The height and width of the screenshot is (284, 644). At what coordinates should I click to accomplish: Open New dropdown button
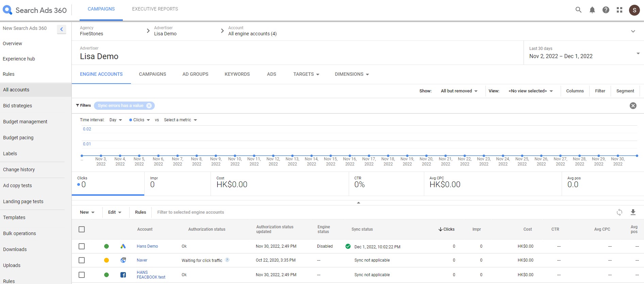click(x=87, y=212)
